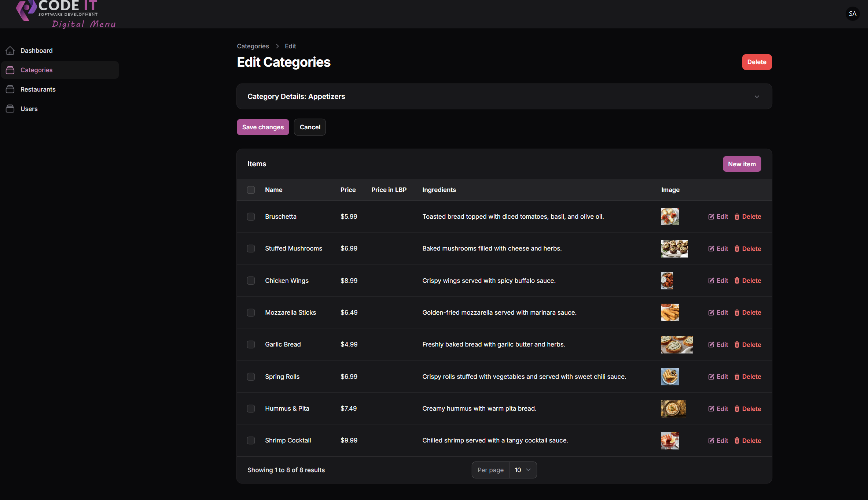Click the trash icon for Mozzarella Sticks
868x500 pixels.
(737, 312)
